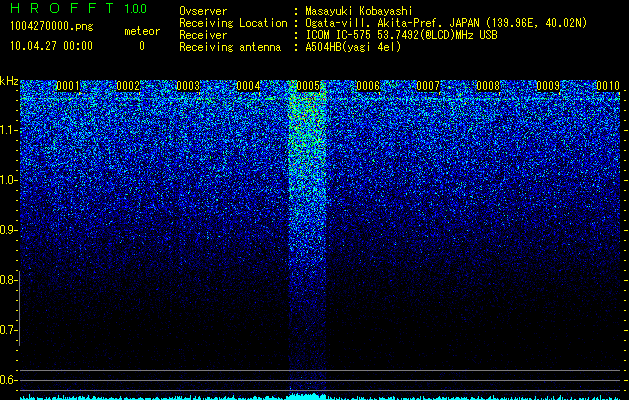Click the timestamp 10.04.27 00:00
Image resolution: width=629 pixels, height=400 pixels.
[x=51, y=46]
